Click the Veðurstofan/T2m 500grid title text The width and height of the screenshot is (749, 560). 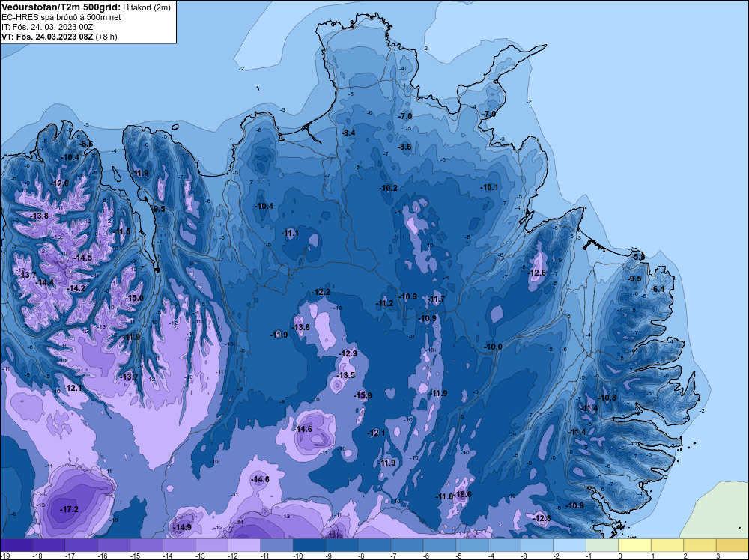coord(61,7)
